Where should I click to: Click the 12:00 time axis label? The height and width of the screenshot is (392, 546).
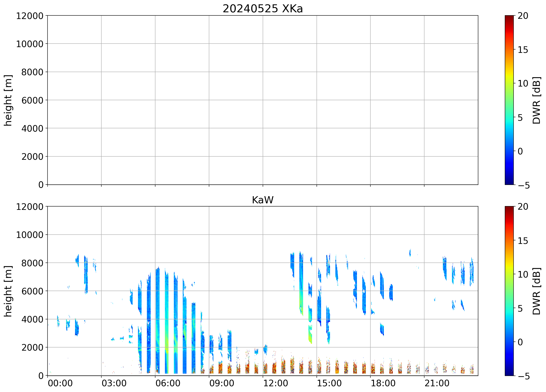275,383
